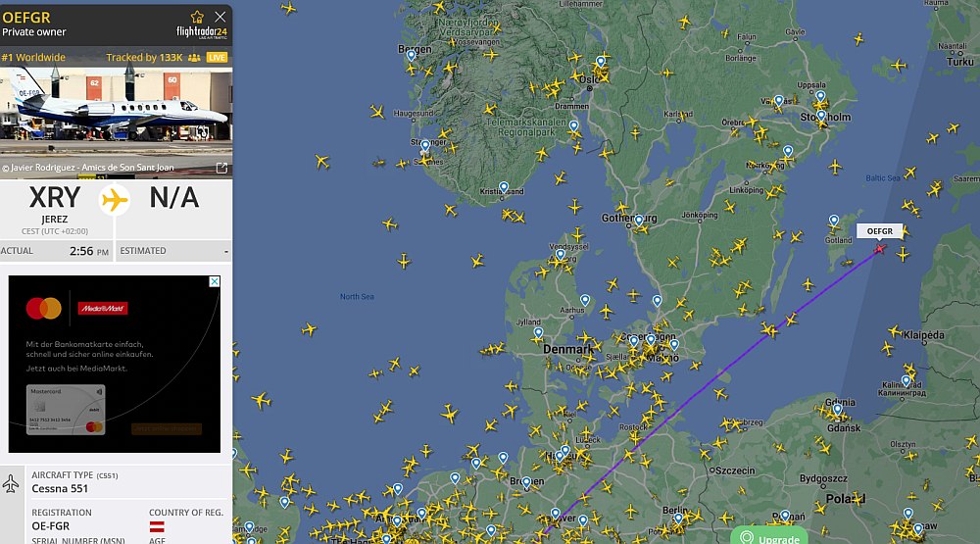Select the Stavanger airport pin

(425, 146)
